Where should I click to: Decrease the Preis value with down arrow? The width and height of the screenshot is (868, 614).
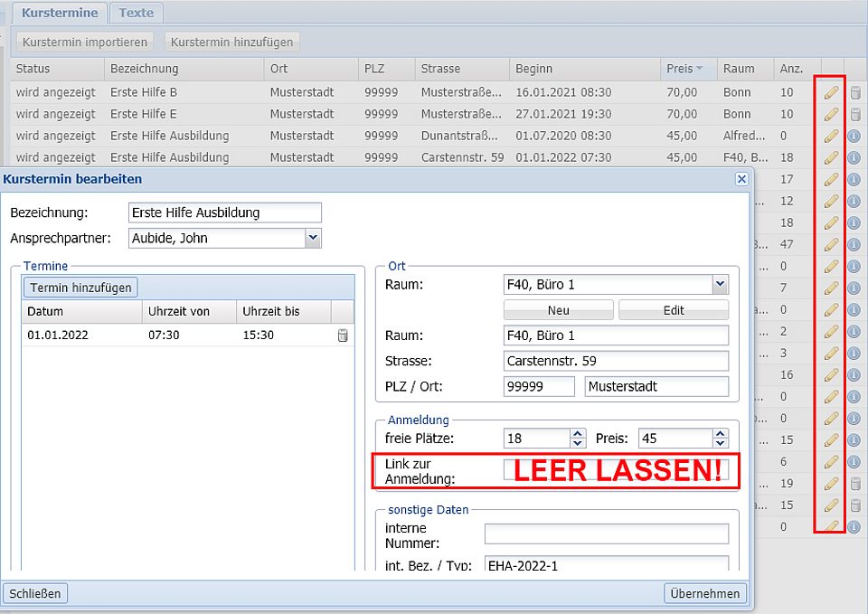point(720,443)
